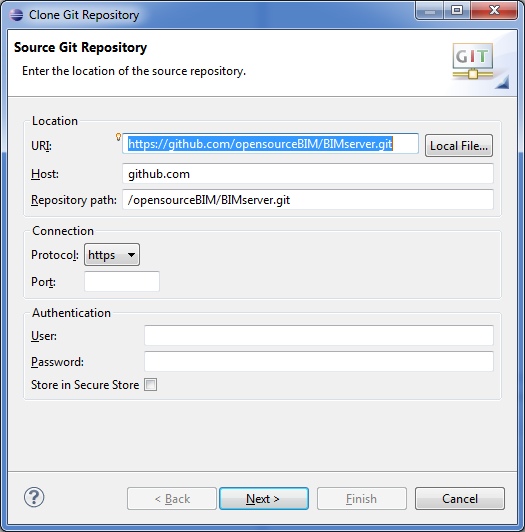Screen dimensions: 525x532
Task: Click the disabled < Back button
Action: click(x=172, y=498)
